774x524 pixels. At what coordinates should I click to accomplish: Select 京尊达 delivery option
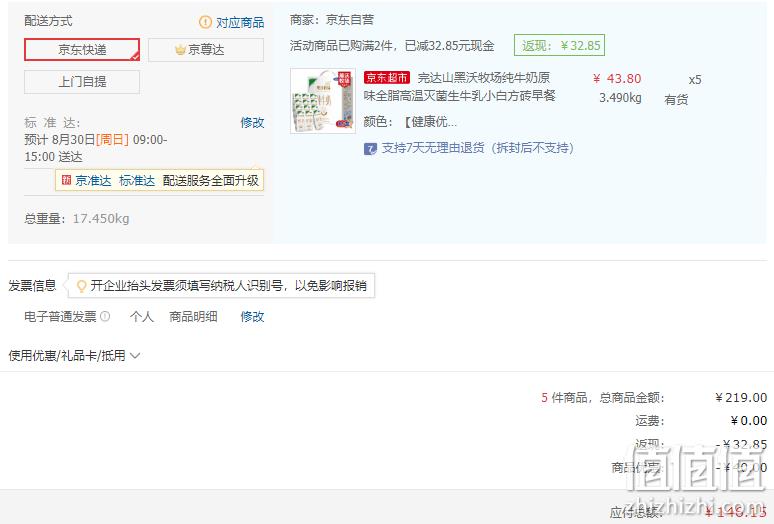click(206, 50)
